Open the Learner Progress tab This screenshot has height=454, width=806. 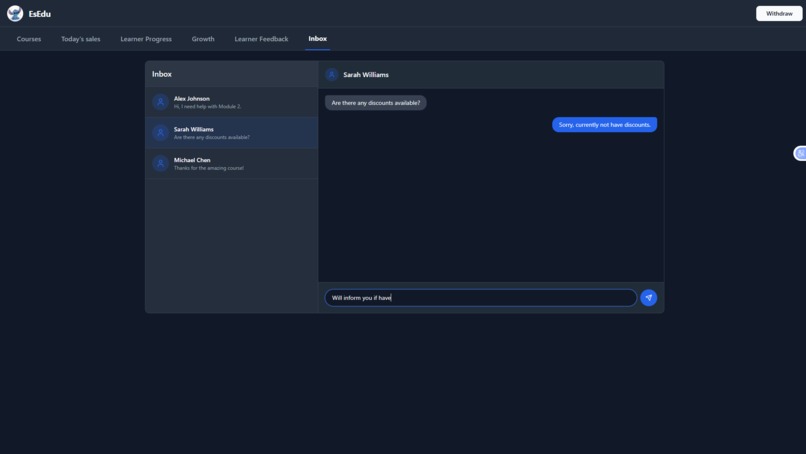coord(146,39)
